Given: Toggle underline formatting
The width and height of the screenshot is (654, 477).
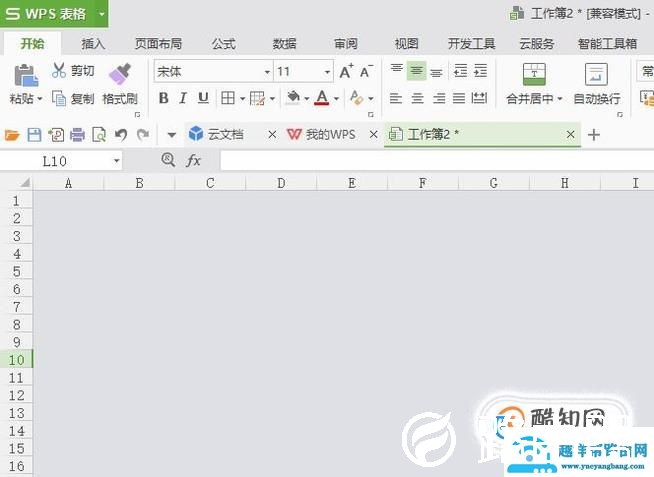Looking at the screenshot, I should pos(203,98).
